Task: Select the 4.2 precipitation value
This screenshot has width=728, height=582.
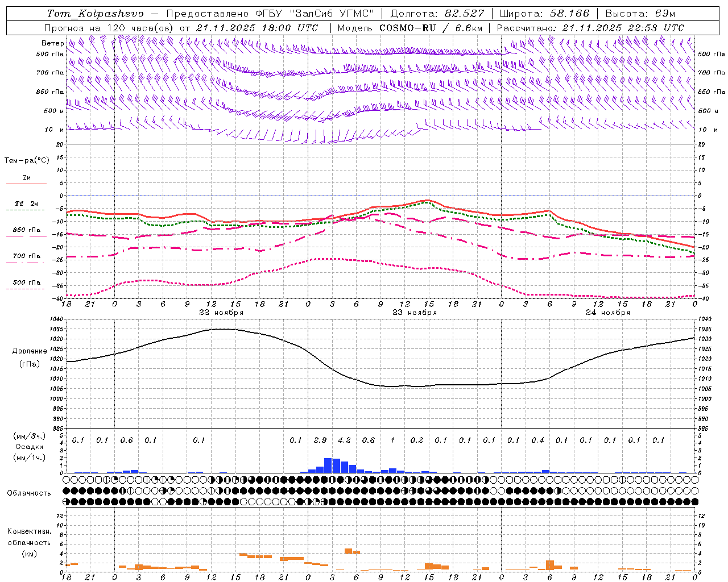Action: [x=344, y=440]
